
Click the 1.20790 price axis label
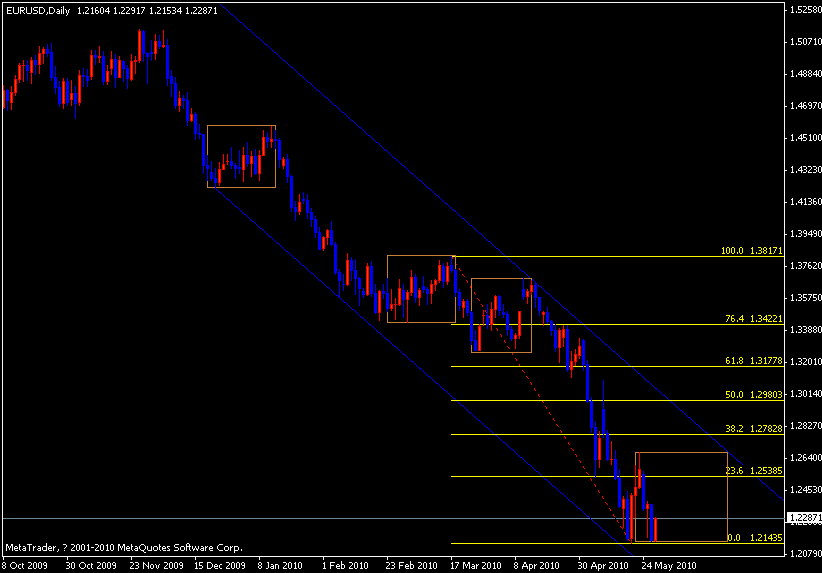point(806,554)
